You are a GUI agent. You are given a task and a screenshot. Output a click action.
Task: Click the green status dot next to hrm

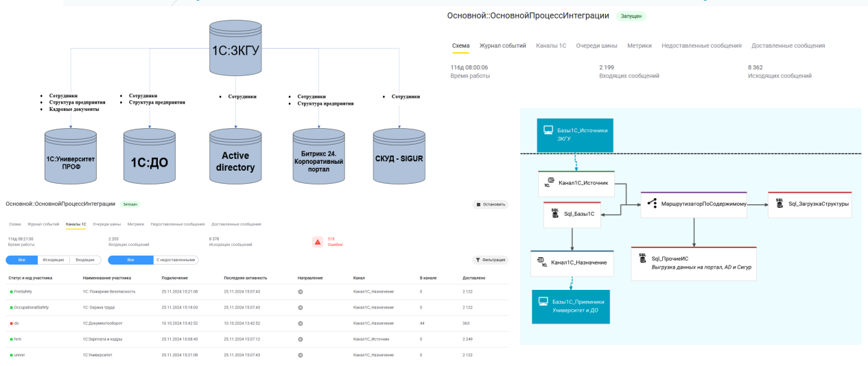coord(11,339)
